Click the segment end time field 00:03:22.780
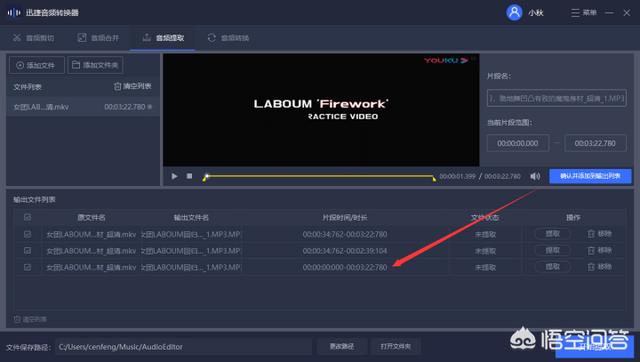Image resolution: width=640 pixels, height=362 pixels. 595,143
